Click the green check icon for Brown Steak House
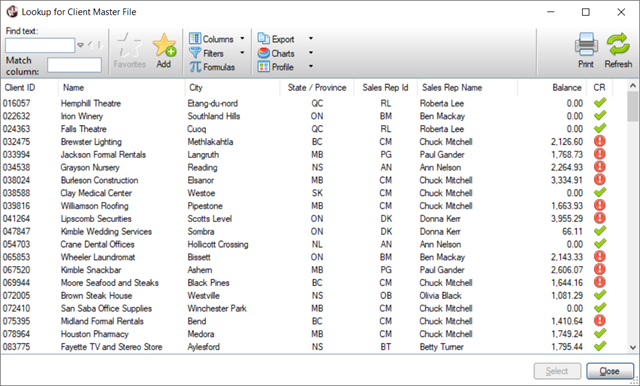This screenshot has width=640, height=386. click(600, 295)
